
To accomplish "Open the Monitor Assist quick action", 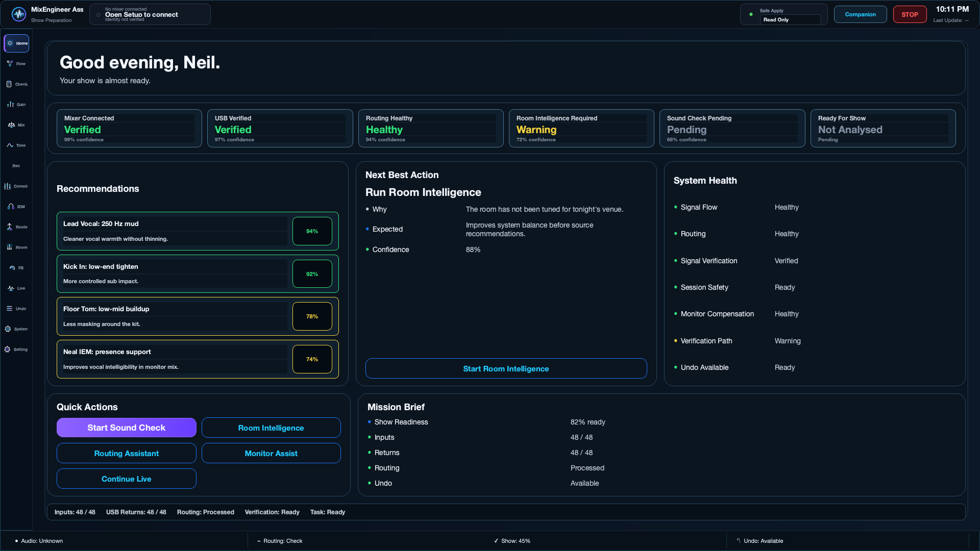I will point(271,453).
